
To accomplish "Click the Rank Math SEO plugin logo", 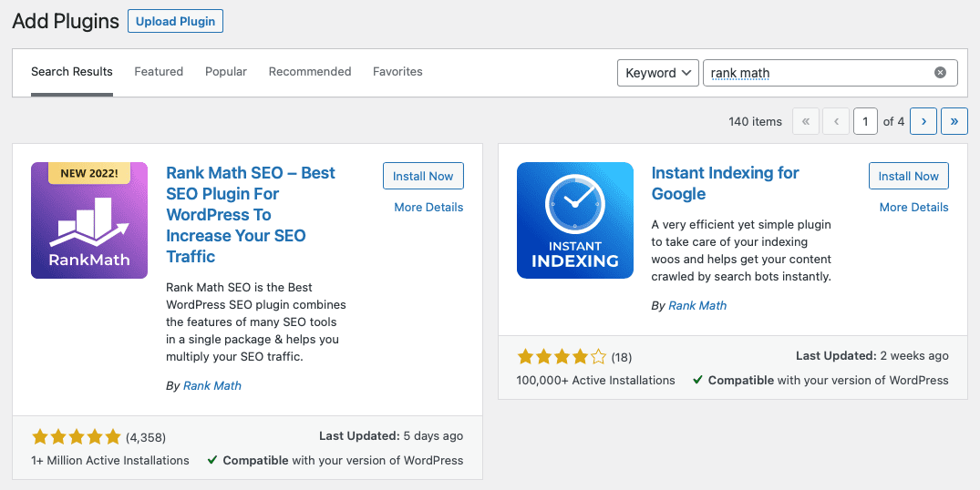I will 89,220.
